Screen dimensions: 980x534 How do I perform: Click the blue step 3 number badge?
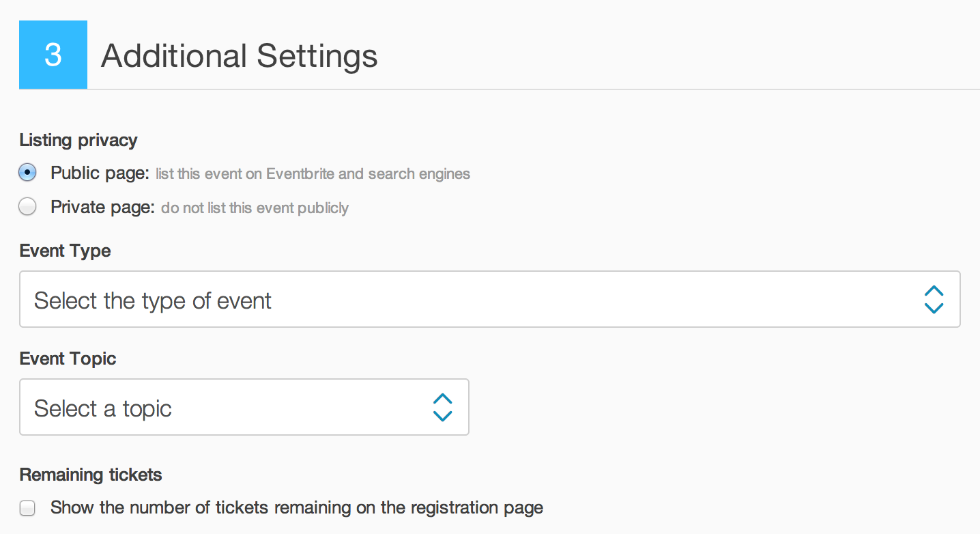point(53,55)
